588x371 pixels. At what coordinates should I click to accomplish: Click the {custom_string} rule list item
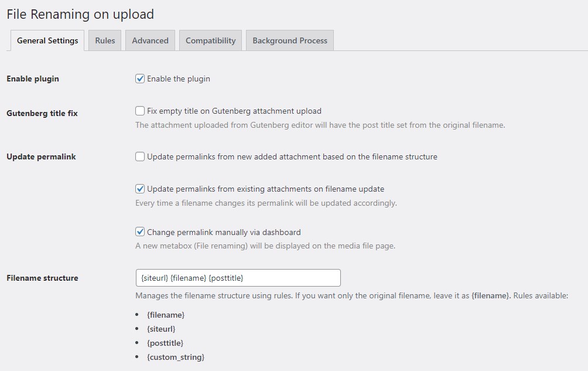coord(176,357)
